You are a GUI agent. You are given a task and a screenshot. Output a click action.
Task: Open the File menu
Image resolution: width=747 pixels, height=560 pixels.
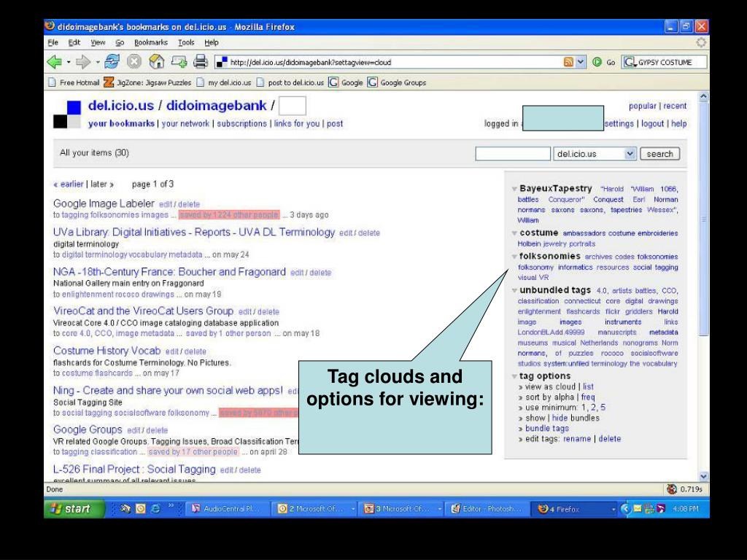point(53,42)
